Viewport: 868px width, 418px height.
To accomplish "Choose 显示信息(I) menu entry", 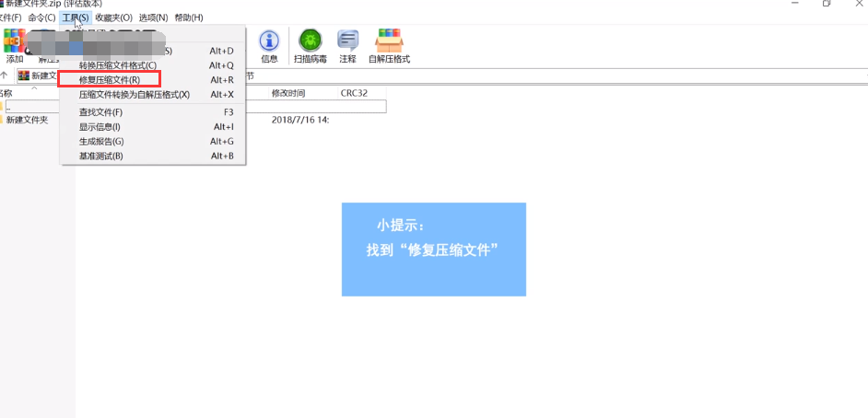I will (x=100, y=127).
